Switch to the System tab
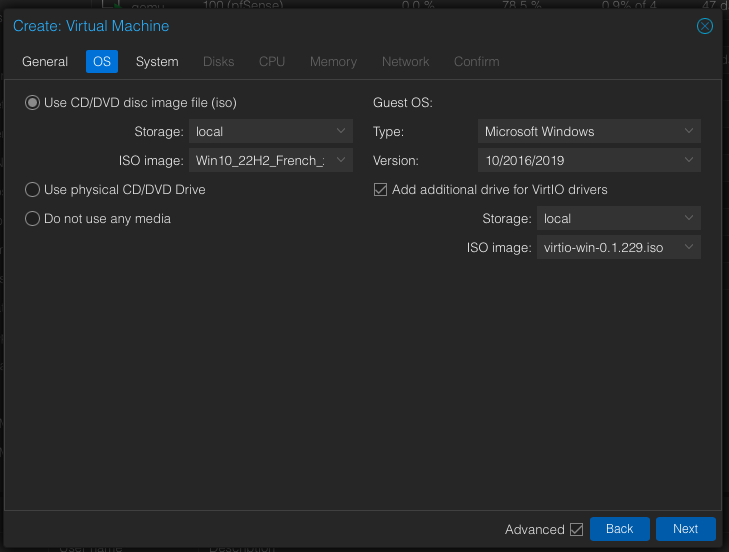Viewport: 729px width, 552px height. pyautogui.click(x=157, y=61)
